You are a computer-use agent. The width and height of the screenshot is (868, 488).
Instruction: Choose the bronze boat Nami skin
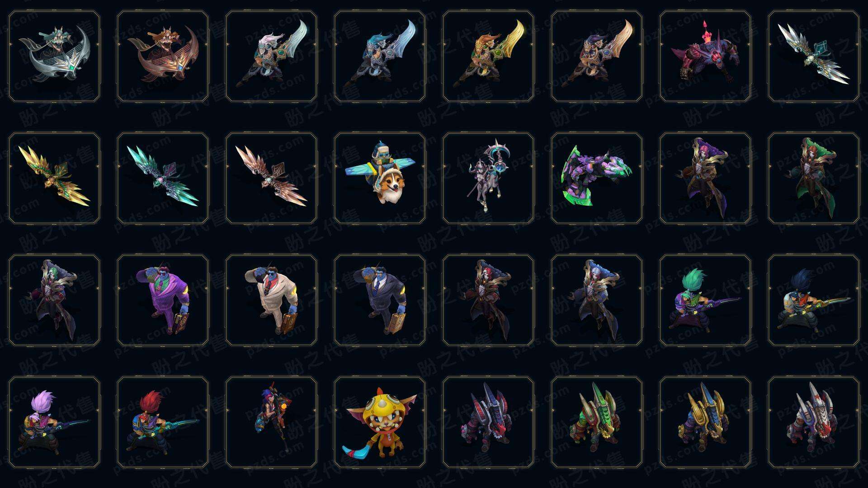coord(163,56)
